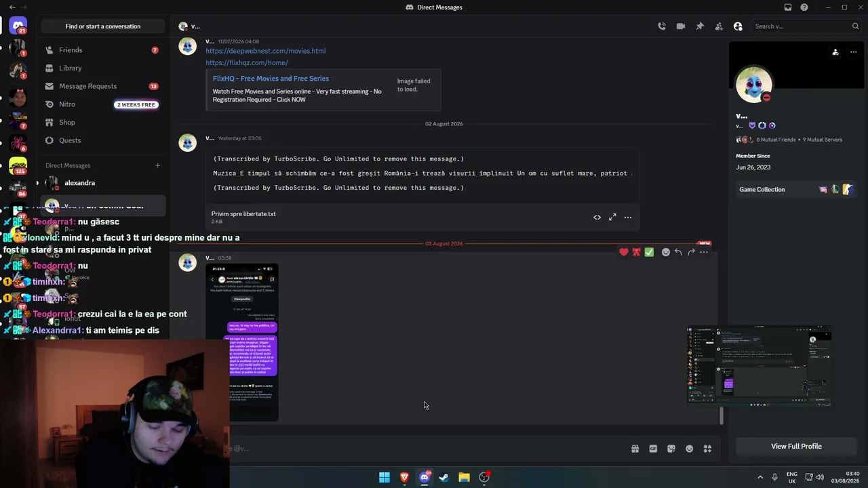Open the emoji picker in message bar
868x488 pixels.
tap(689, 449)
